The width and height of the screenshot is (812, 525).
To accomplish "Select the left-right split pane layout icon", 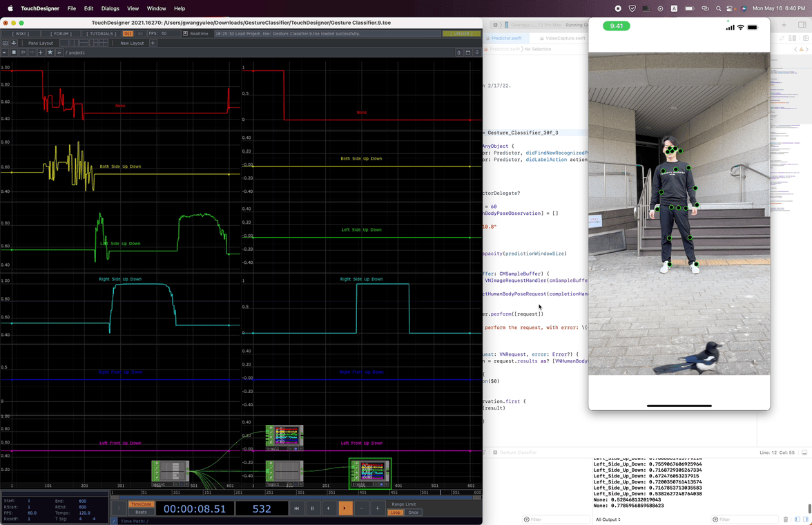I will pos(74,43).
